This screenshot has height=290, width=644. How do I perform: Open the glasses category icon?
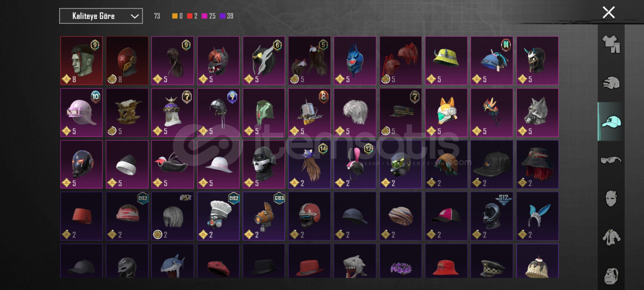click(611, 160)
